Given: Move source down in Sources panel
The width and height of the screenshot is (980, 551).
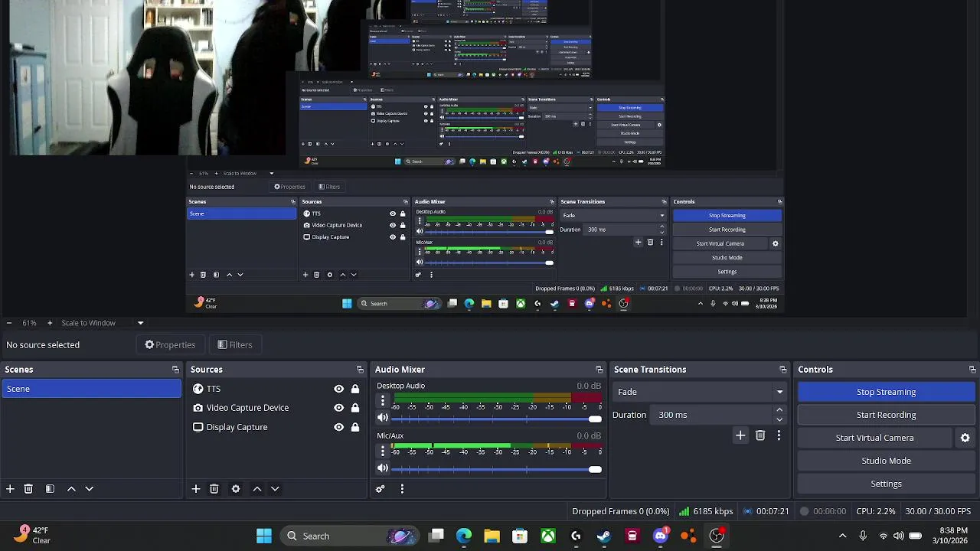Looking at the screenshot, I should click(275, 489).
